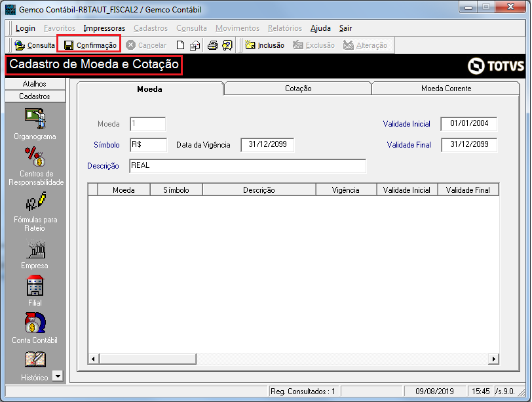Image resolution: width=532 pixels, height=402 pixels.
Task: Open Fórmulas para Rateio icon
Action: (x=35, y=201)
